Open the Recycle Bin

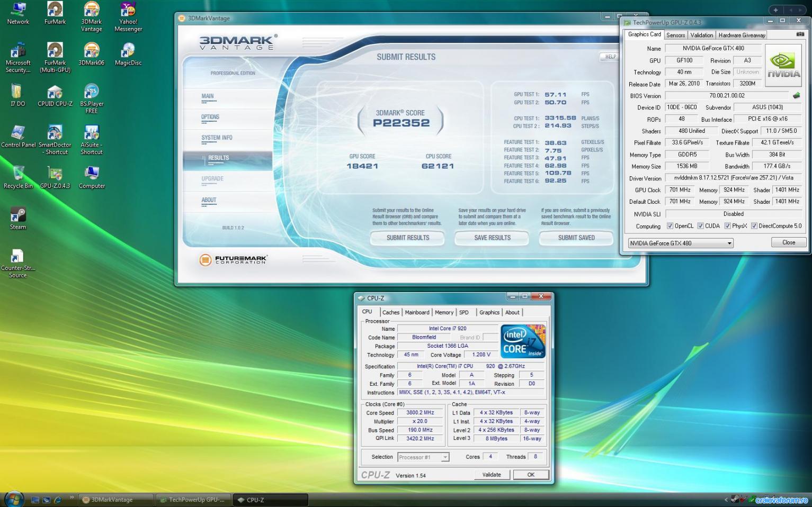18,177
